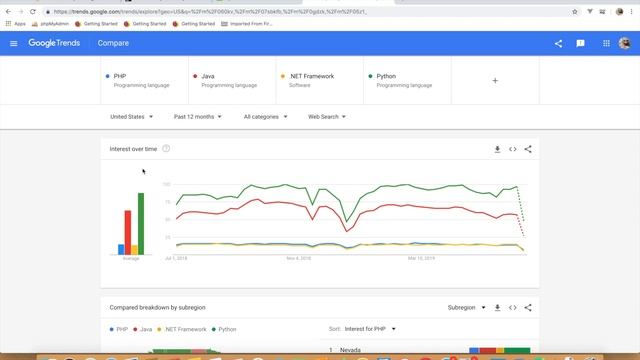Click the Python legend entry in breakdown

point(224,329)
